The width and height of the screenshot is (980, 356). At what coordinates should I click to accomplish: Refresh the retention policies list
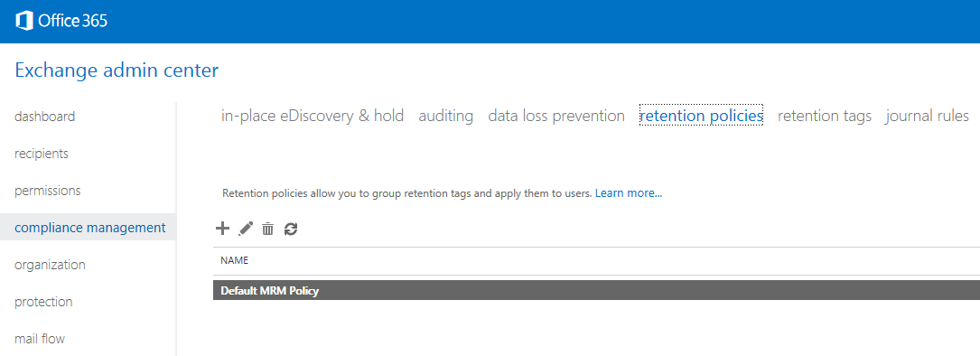(x=291, y=229)
